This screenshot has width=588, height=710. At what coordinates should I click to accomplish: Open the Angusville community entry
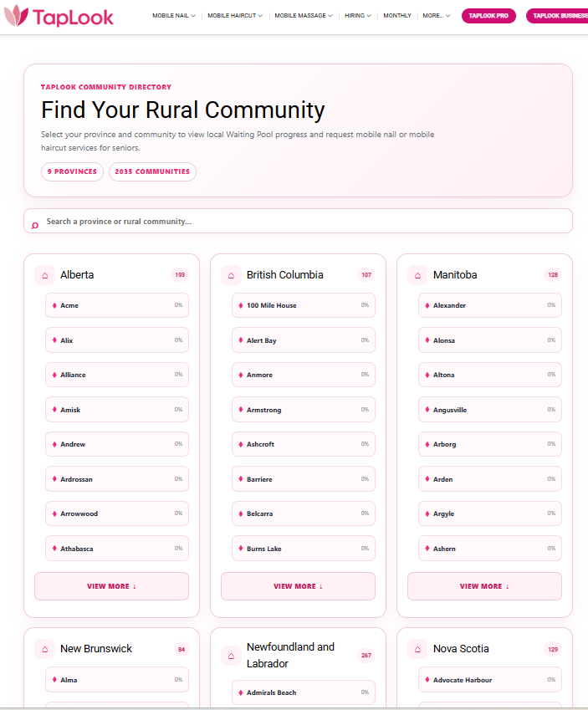tap(490, 409)
